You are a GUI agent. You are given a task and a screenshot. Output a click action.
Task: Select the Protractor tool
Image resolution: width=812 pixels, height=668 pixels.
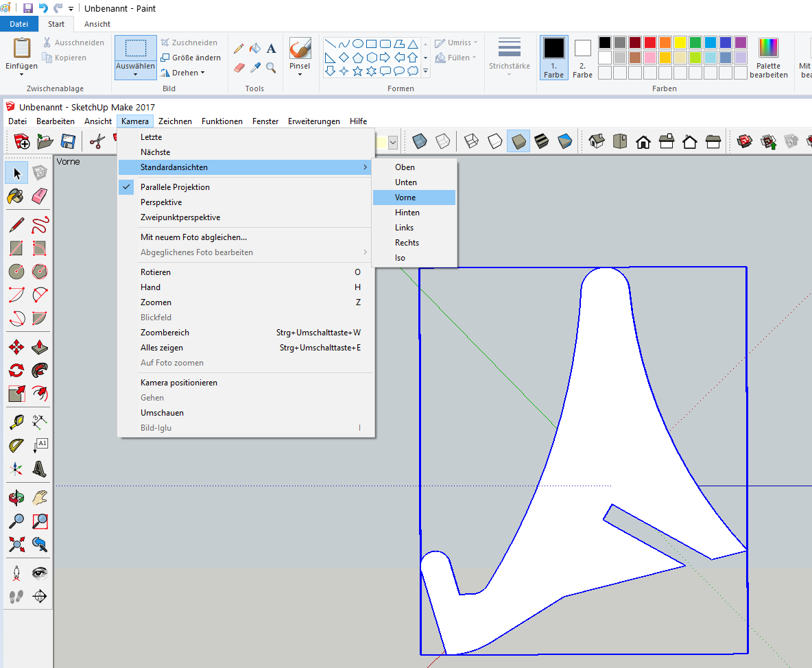(16, 445)
